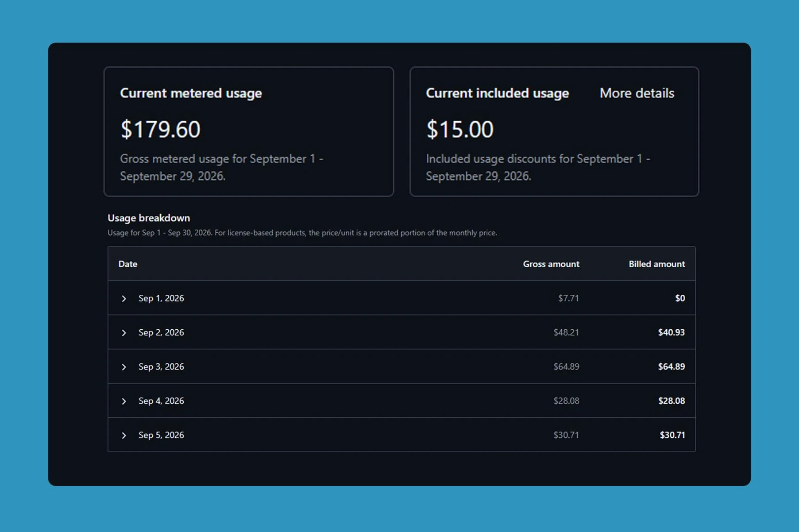
Task: Select the Sep 3, 2026 date text
Action: point(161,366)
